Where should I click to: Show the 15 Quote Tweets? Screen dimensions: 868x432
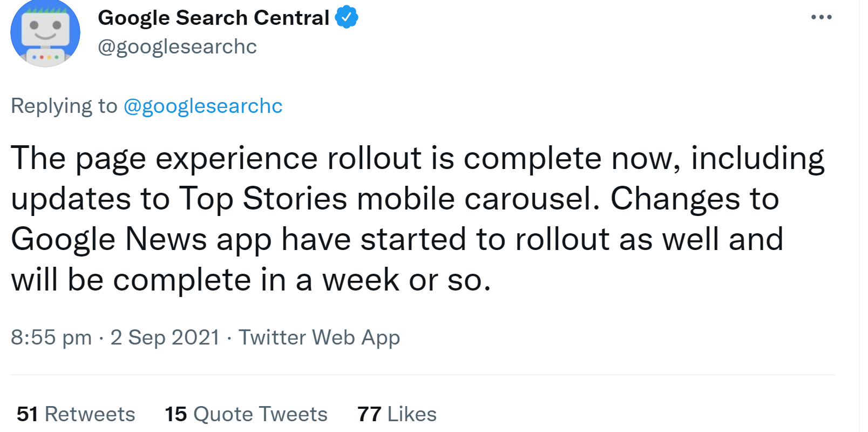(x=246, y=414)
